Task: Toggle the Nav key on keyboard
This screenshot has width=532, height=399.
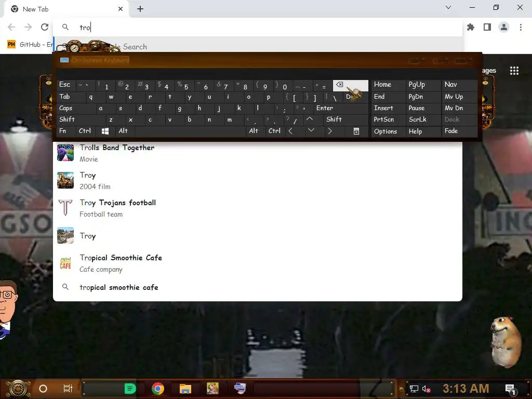Action: pyautogui.click(x=459, y=84)
